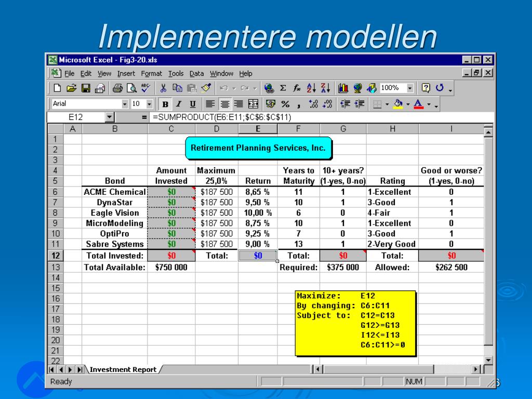Apply Currency Style formatting
Viewport: 532px width, 399px height.
270,104
